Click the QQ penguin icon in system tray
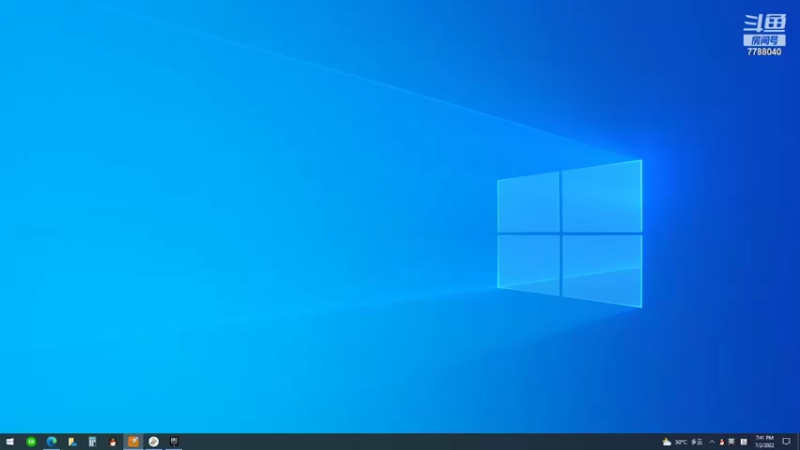This screenshot has height=450, width=800. (721, 442)
